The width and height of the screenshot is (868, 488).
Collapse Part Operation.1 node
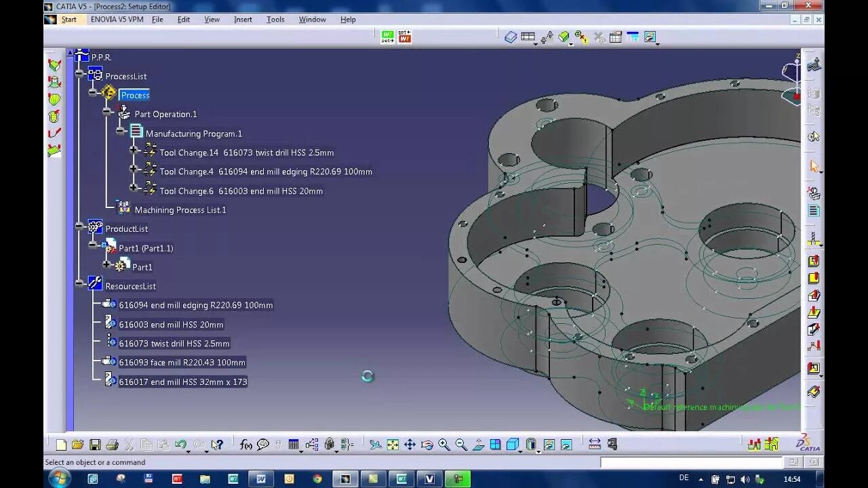106,111
